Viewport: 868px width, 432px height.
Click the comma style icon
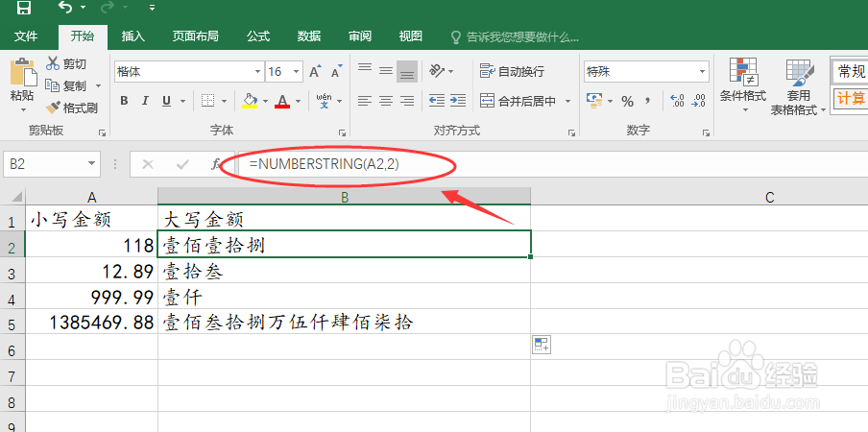point(648,101)
